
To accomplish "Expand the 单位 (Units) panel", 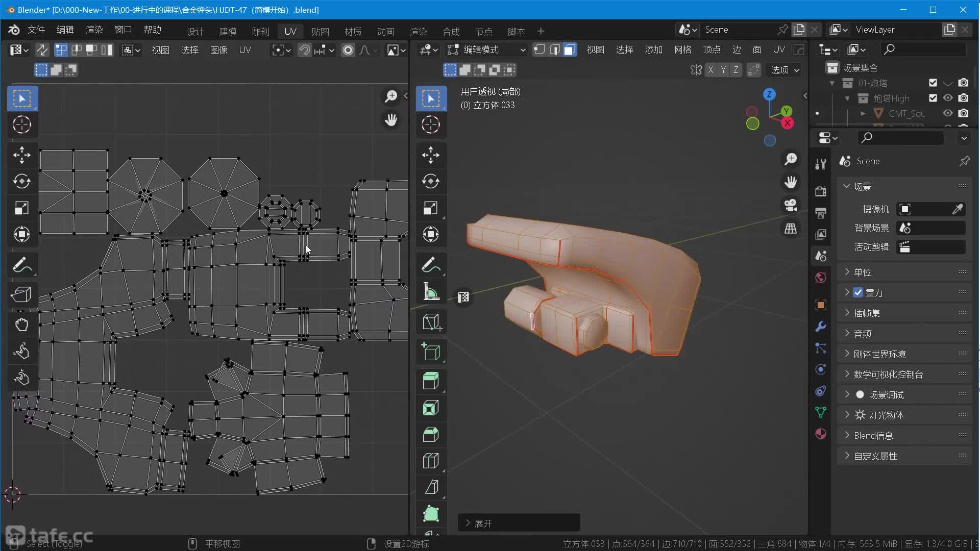I will click(863, 272).
